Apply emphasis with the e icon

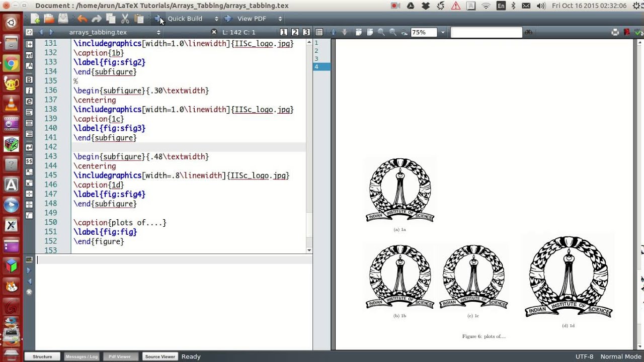pos(29,102)
